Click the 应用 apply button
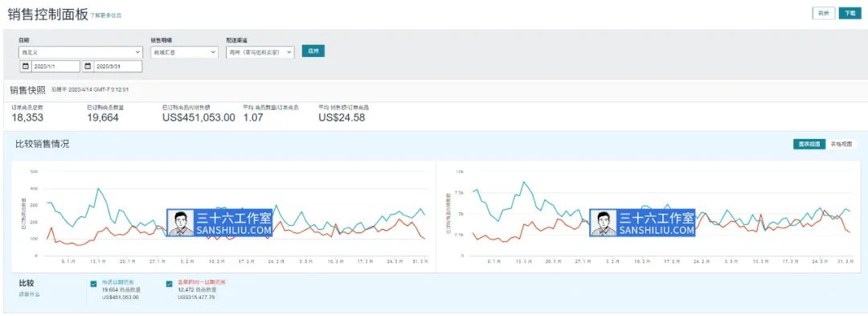The width and height of the screenshot is (868, 316). click(313, 51)
